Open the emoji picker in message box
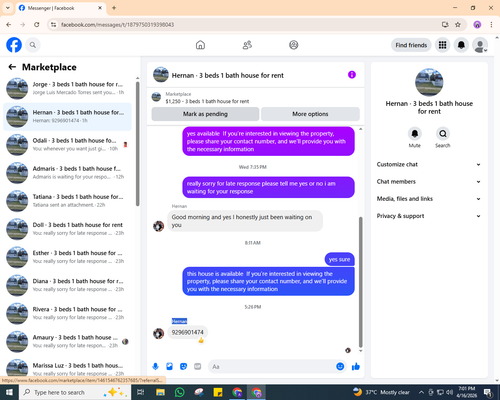 tap(340, 367)
